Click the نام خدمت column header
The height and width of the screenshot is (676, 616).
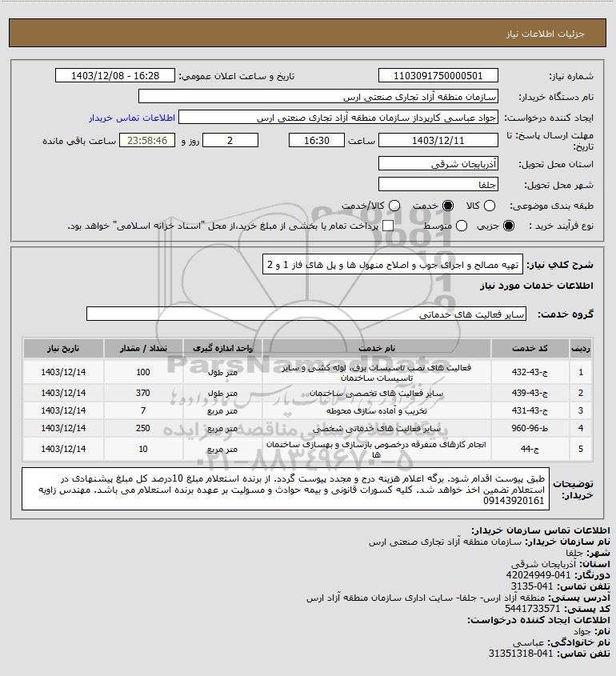tap(377, 348)
